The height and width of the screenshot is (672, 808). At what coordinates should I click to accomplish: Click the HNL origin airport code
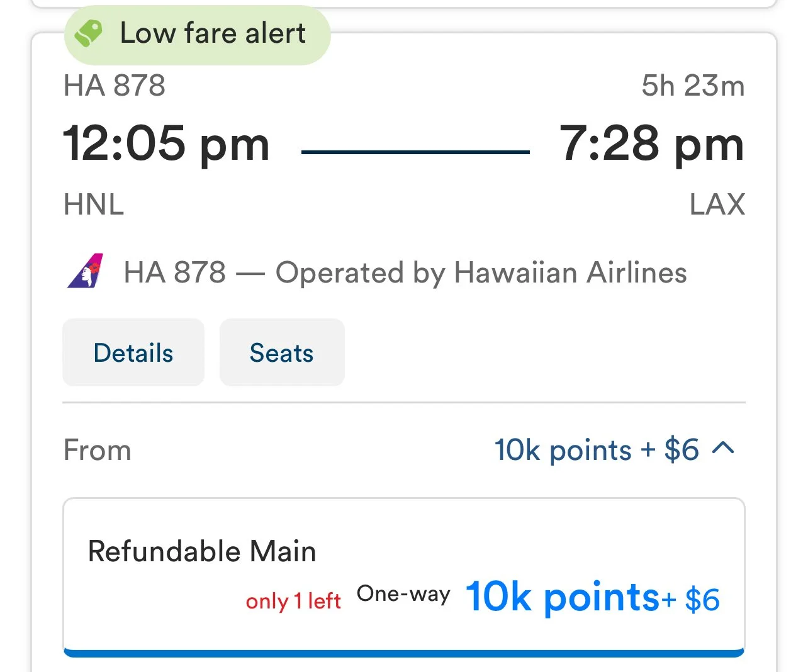click(x=94, y=204)
